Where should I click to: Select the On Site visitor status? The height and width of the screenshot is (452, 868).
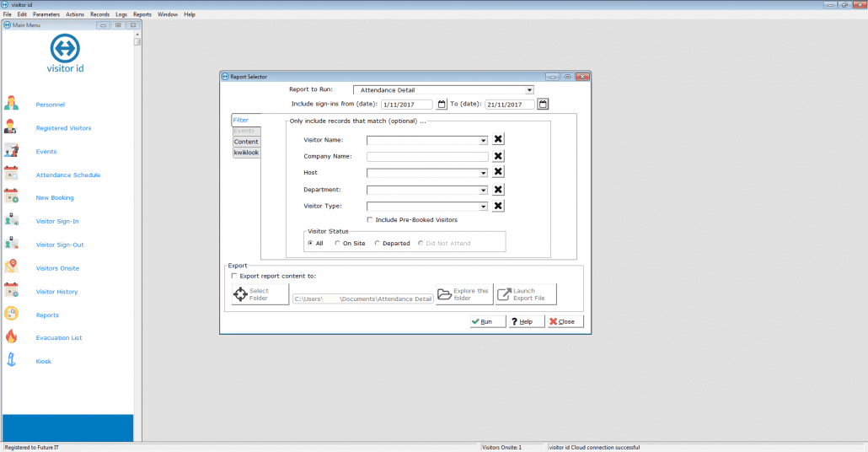click(x=338, y=244)
